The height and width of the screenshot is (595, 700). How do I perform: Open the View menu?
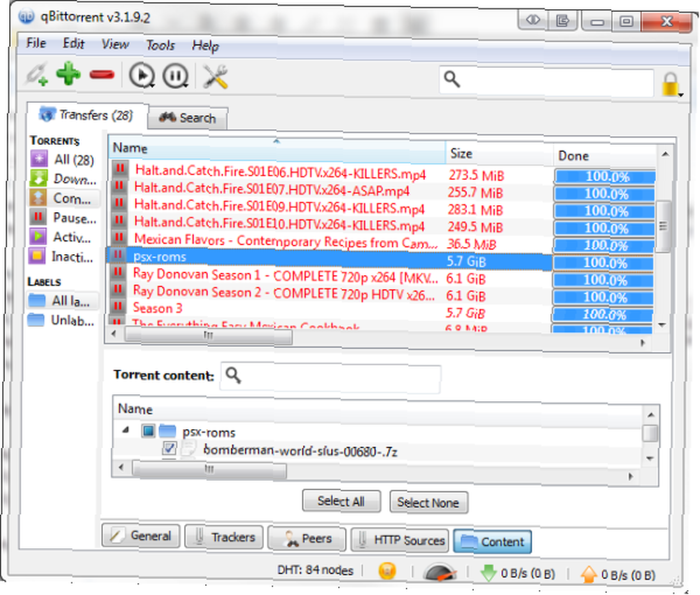pyautogui.click(x=115, y=44)
